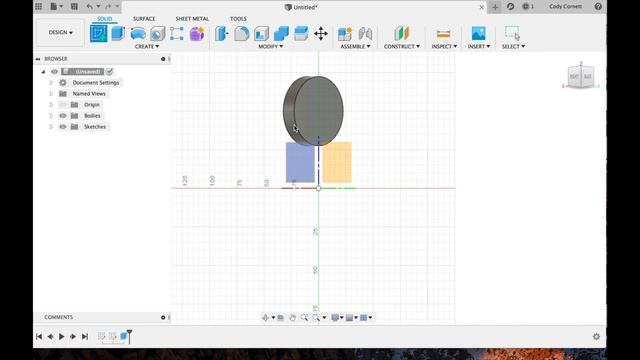Click the Construct plane icon
The image size is (640, 360).
click(x=402, y=33)
